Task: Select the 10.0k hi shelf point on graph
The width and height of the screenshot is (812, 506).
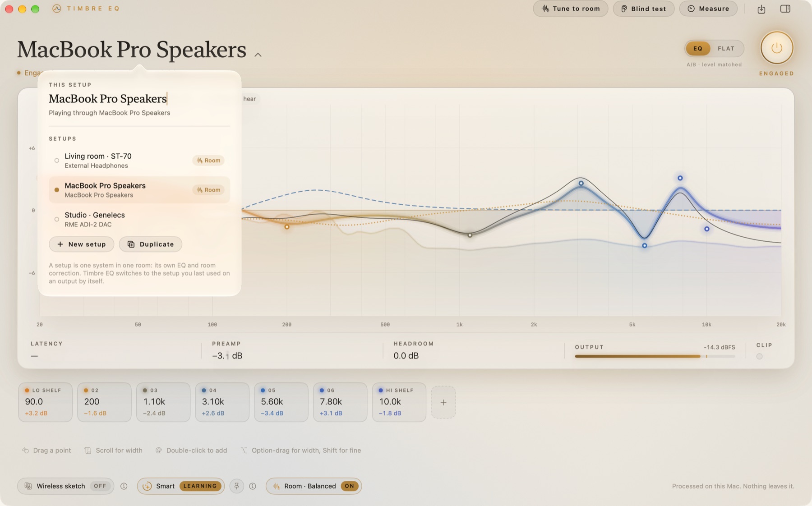Action: (x=707, y=229)
